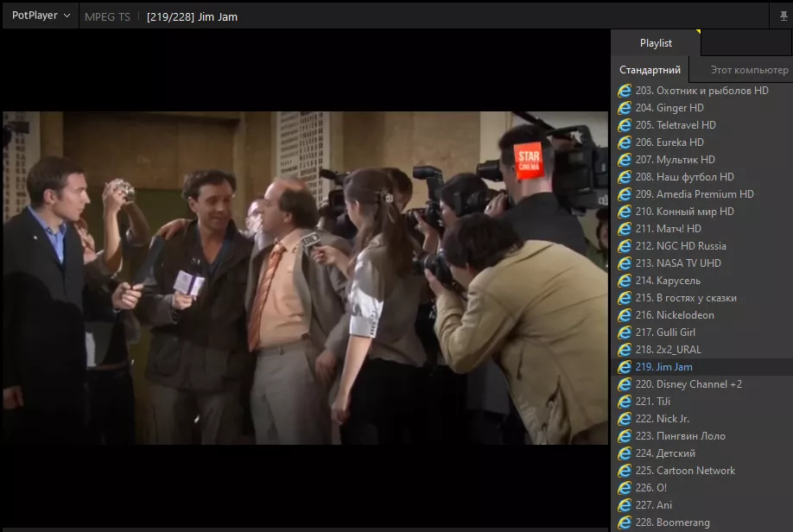
Task: Click the icon beside 203. Охотник и рыболов HD
Action: click(x=625, y=91)
